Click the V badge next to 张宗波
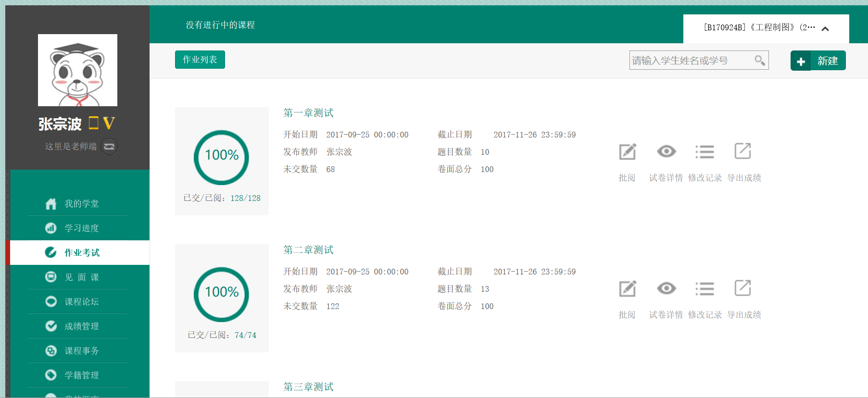868x398 pixels. [x=109, y=124]
